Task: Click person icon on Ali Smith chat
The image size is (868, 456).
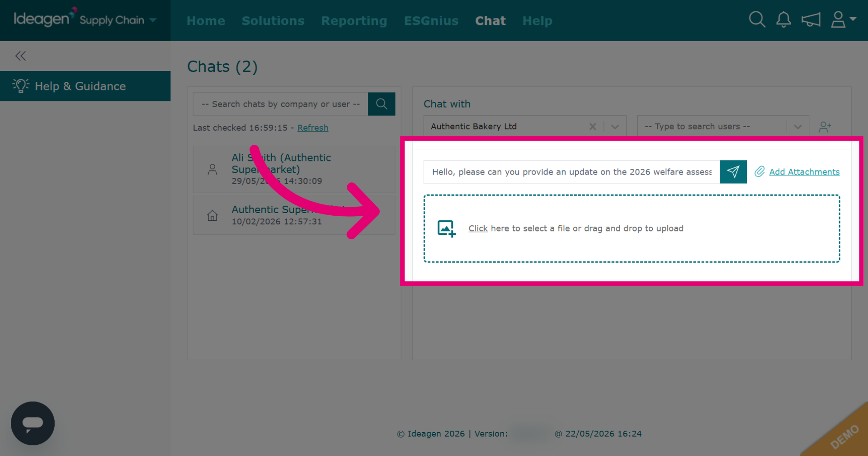Action: [x=212, y=169]
